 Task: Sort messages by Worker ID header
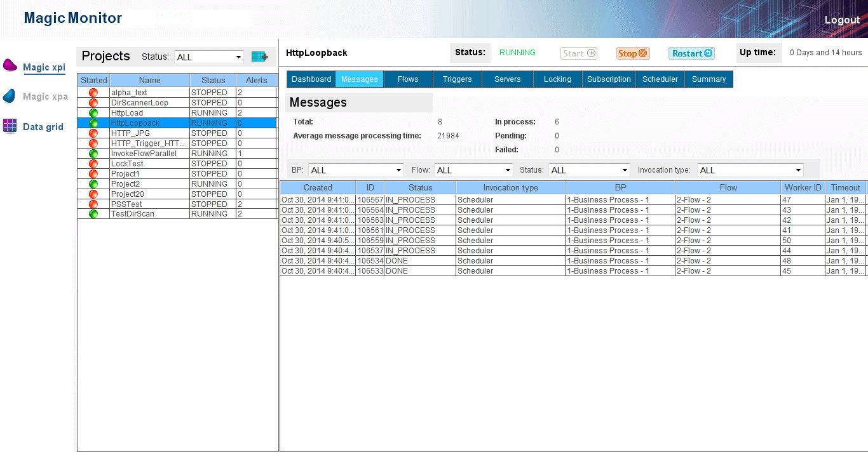point(803,188)
